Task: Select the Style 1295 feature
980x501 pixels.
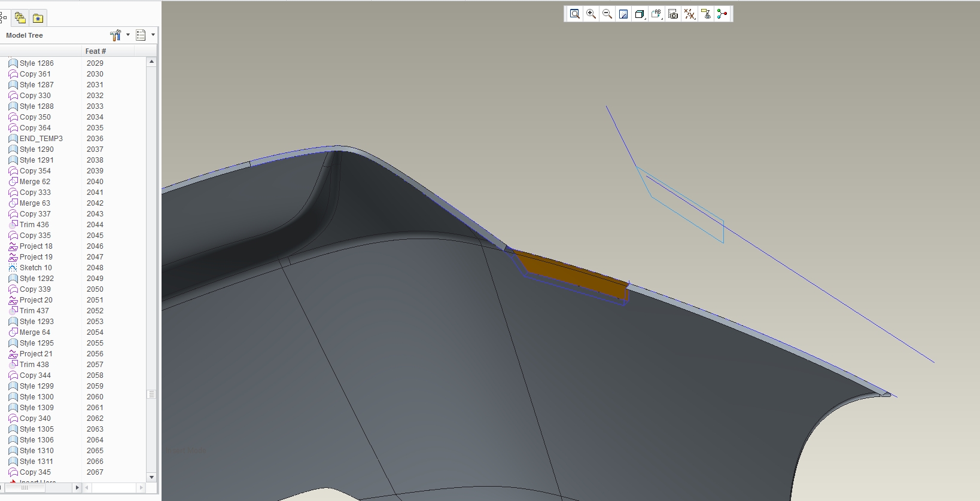Action: pyautogui.click(x=36, y=343)
